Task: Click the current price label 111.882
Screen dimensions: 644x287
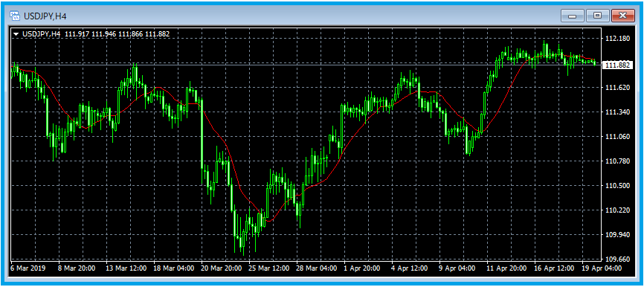Action: (618, 65)
